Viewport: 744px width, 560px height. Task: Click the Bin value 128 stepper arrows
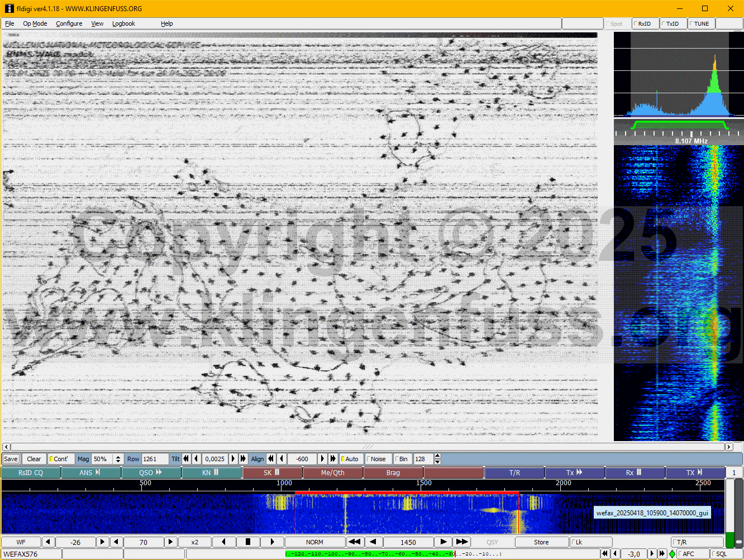click(437, 459)
